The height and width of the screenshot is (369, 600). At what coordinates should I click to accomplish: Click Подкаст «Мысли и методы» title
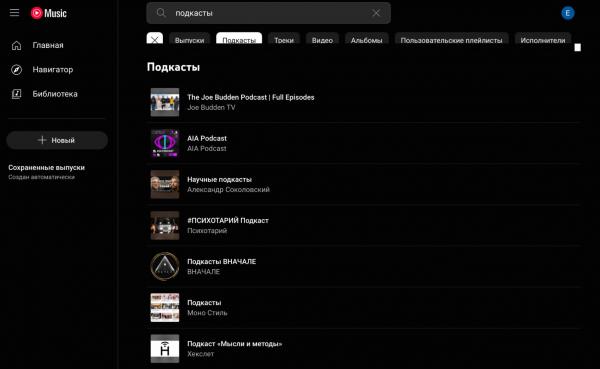pyautogui.click(x=235, y=344)
